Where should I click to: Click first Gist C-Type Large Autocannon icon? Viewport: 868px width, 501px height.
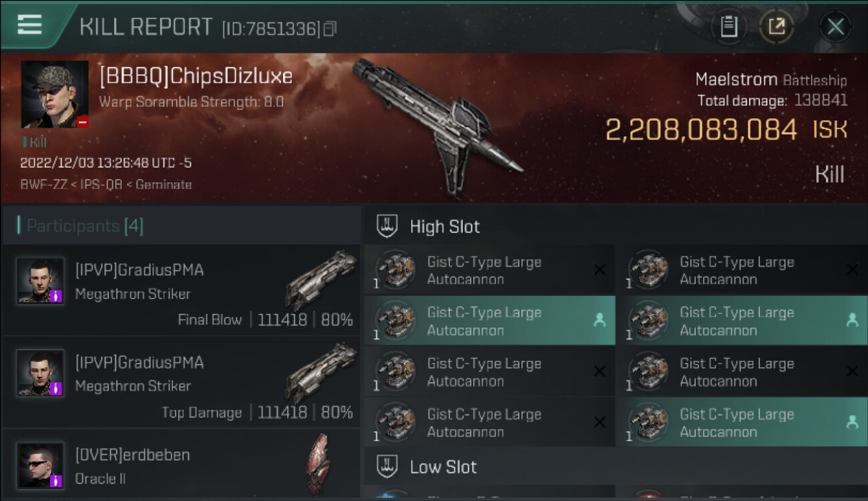click(x=396, y=270)
